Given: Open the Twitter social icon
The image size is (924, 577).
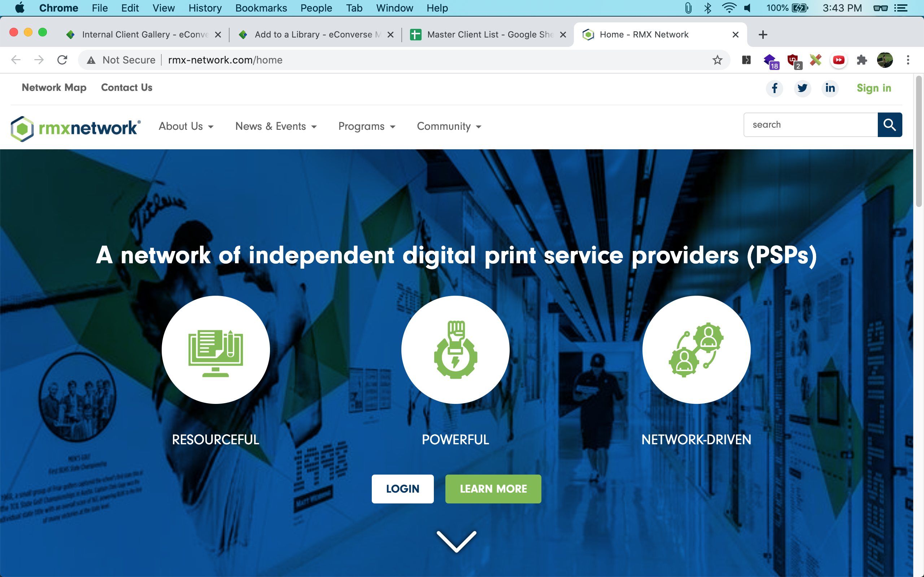Looking at the screenshot, I should (x=802, y=88).
